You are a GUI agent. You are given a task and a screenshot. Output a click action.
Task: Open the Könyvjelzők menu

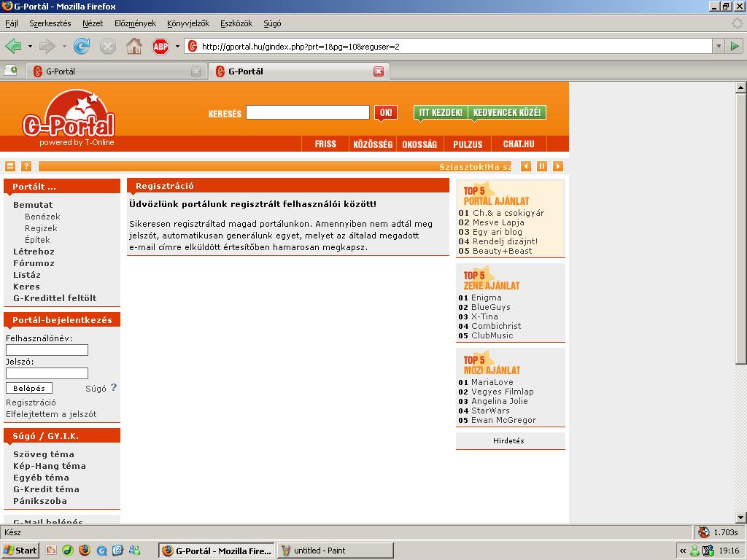pos(187,23)
